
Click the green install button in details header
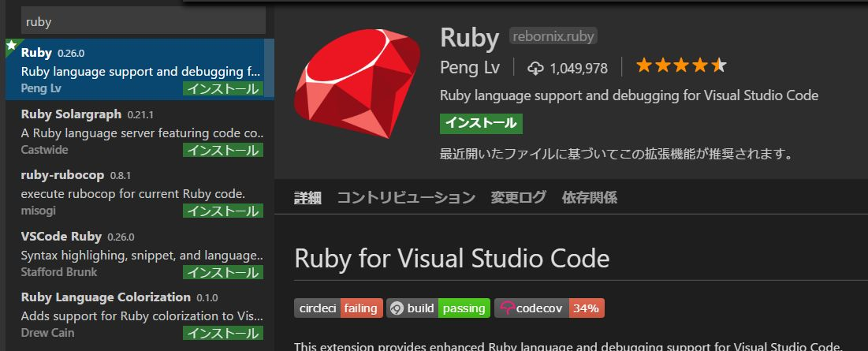click(x=481, y=124)
